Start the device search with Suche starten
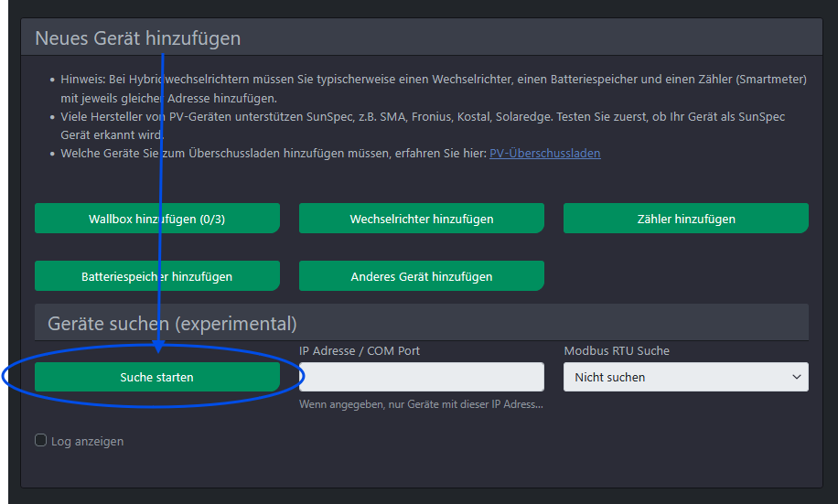This screenshot has width=838, height=504. click(156, 377)
